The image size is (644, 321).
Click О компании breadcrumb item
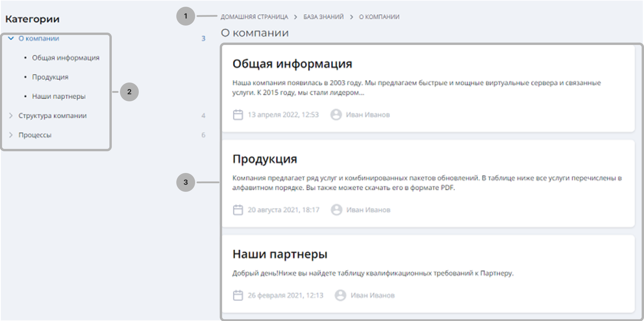(x=379, y=17)
